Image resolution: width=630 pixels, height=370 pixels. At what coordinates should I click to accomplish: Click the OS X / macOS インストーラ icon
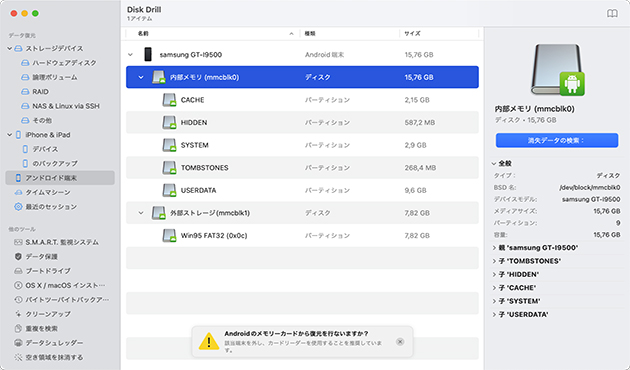click(18, 285)
